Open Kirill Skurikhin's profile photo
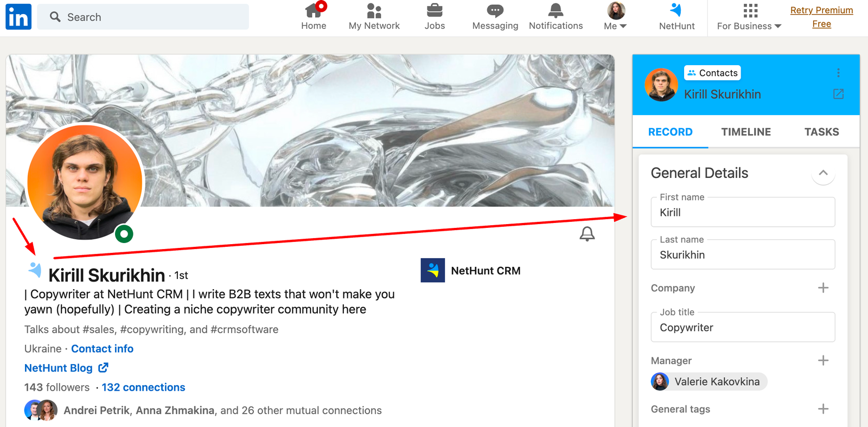The height and width of the screenshot is (427, 868). point(85,182)
